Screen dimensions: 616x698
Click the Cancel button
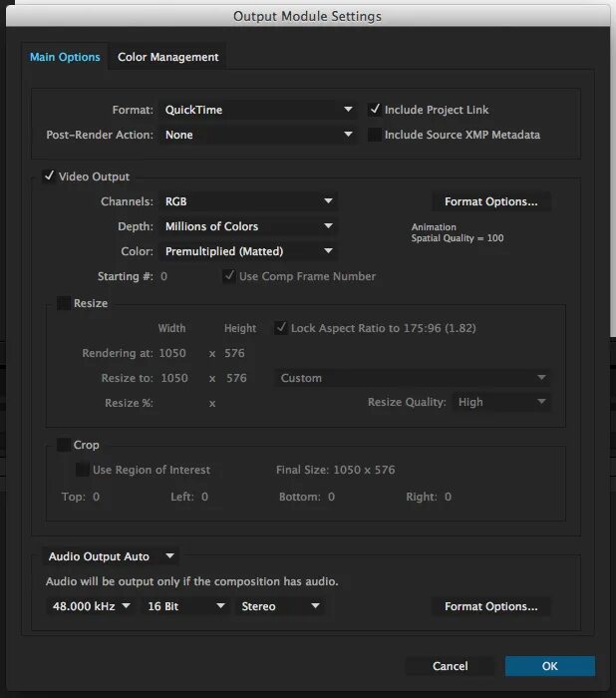click(x=450, y=666)
